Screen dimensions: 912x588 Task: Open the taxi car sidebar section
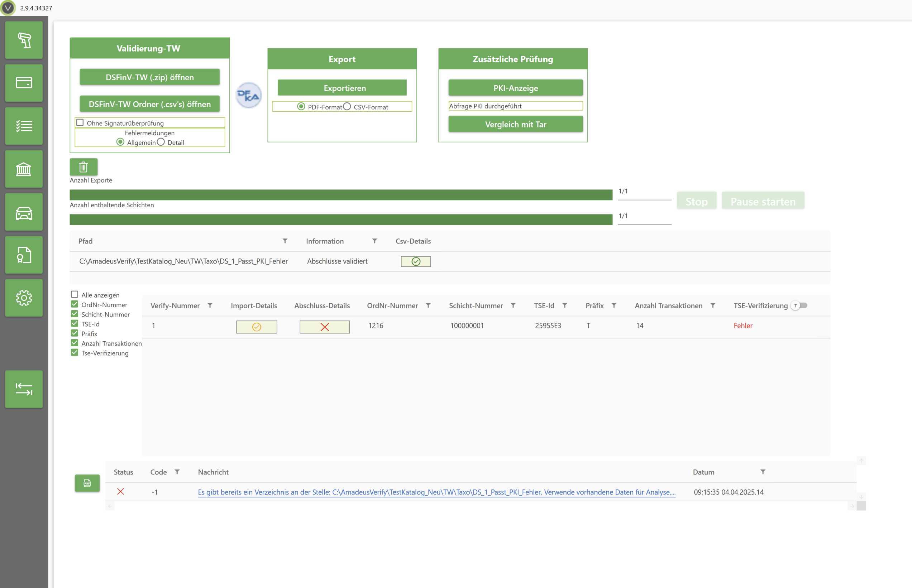(24, 212)
